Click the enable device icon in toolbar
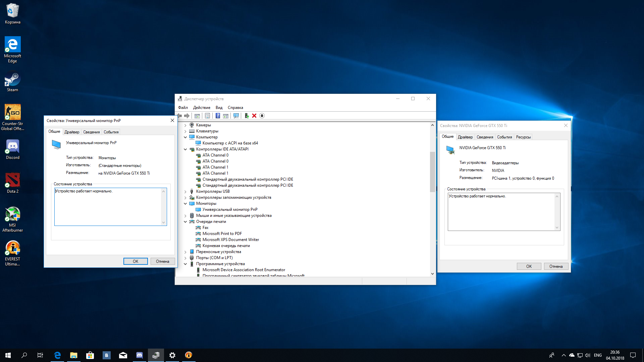 247,115
